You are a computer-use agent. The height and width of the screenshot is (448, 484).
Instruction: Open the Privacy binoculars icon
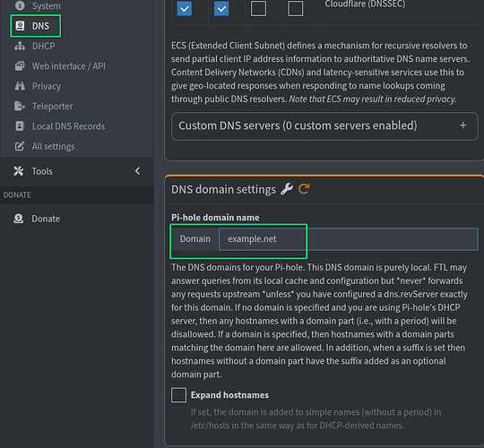(20, 86)
